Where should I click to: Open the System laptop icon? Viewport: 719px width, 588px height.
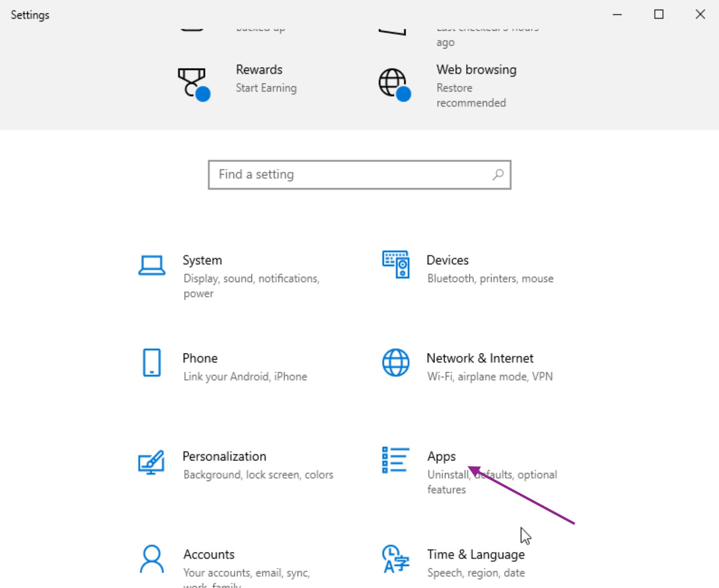pos(152,265)
